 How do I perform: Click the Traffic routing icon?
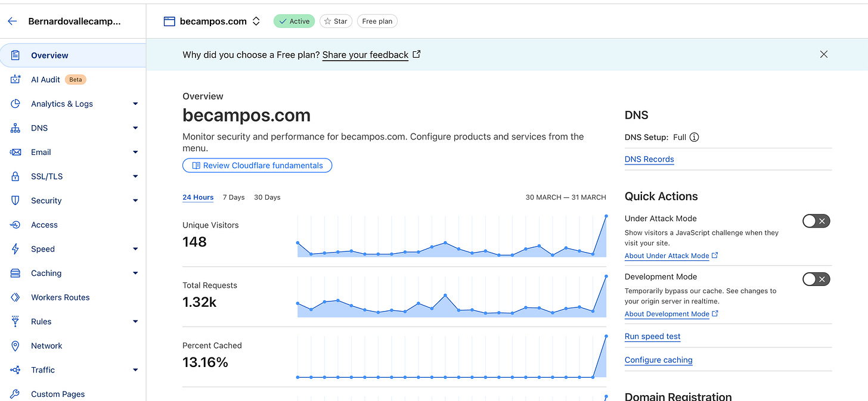[15, 370]
